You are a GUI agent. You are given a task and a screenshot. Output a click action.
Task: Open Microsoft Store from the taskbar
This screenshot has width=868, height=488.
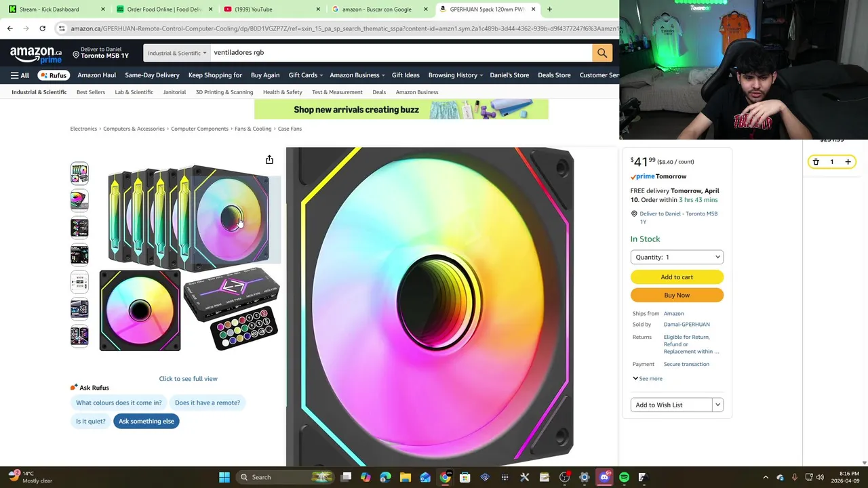point(465,477)
